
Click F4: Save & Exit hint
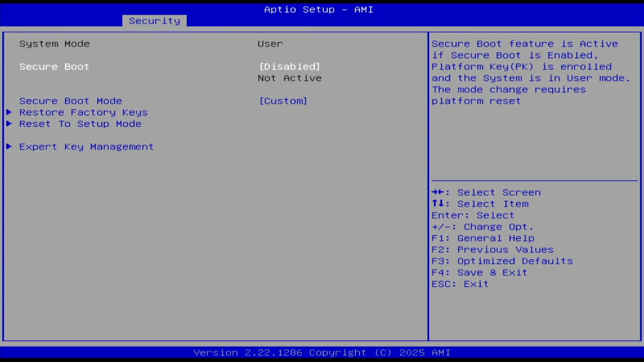click(479, 273)
